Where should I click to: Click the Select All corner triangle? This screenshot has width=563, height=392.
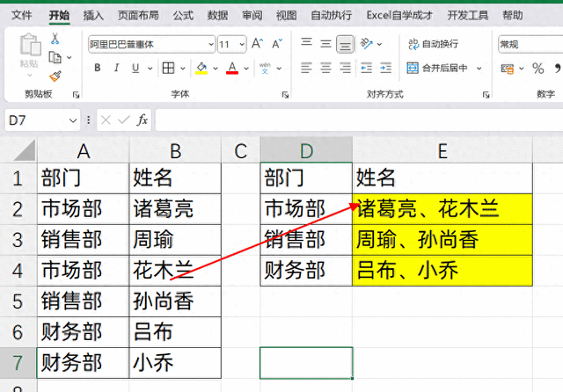(x=24, y=150)
